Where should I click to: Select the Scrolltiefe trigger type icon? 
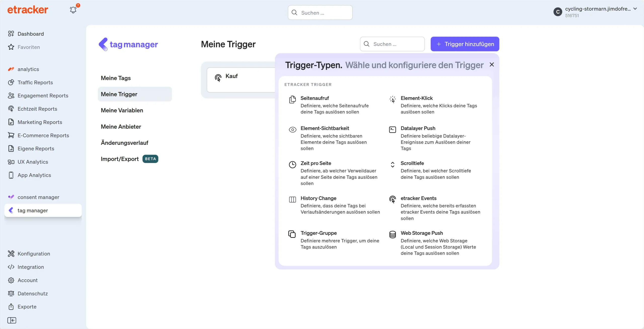tap(392, 164)
